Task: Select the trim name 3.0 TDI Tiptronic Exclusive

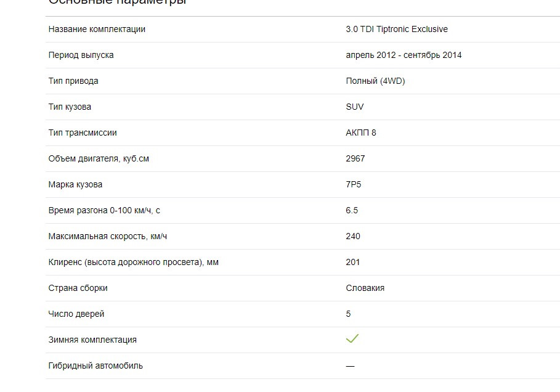Action: tap(396, 30)
